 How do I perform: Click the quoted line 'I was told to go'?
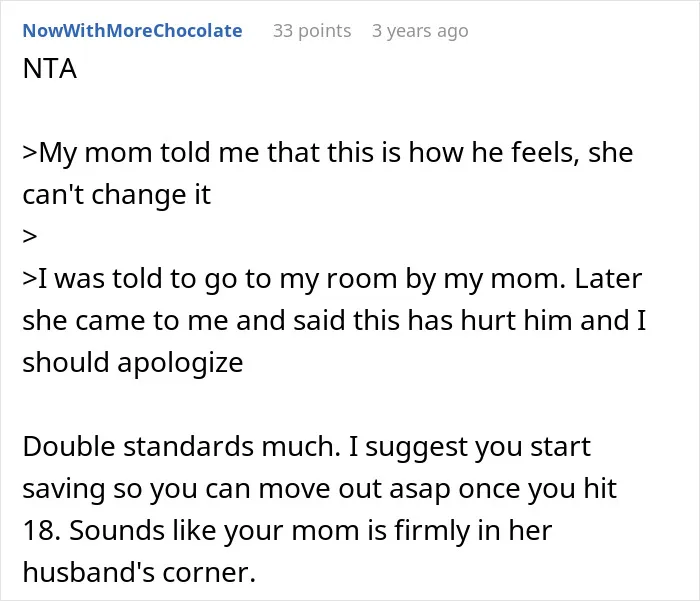click(x=332, y=279)
